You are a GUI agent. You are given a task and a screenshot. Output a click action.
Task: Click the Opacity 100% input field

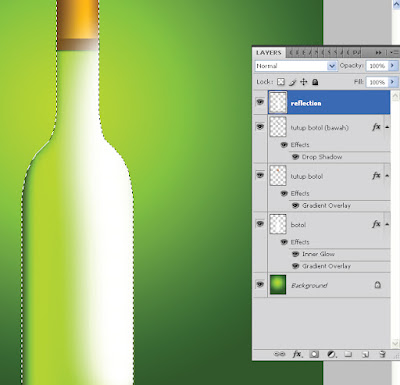tap(377, 66)
